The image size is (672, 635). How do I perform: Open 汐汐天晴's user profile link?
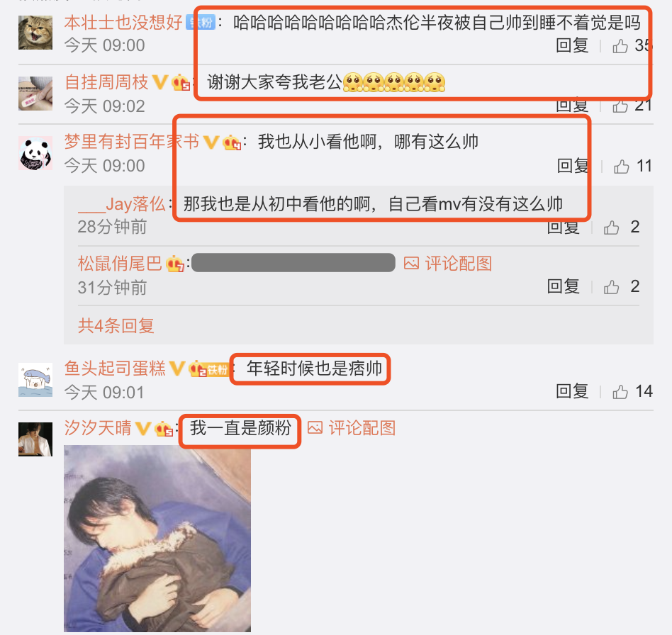(x=98, y=427)
